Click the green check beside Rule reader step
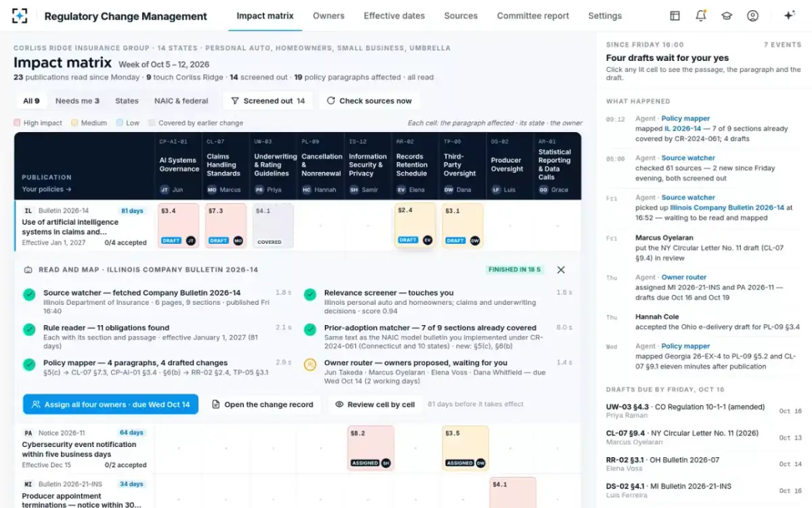The image size is (812, 508). [x=29, y=329]
